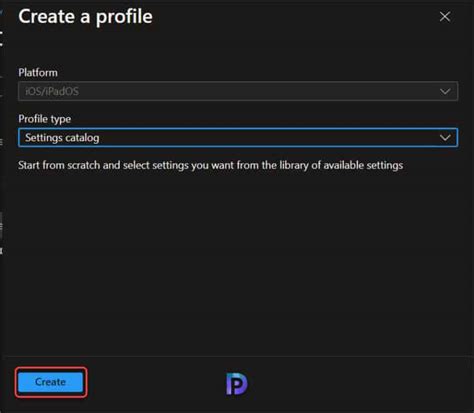
Task: Click the clipped sidebar icon at lower left edge
Action: click(x=1, y=251)
